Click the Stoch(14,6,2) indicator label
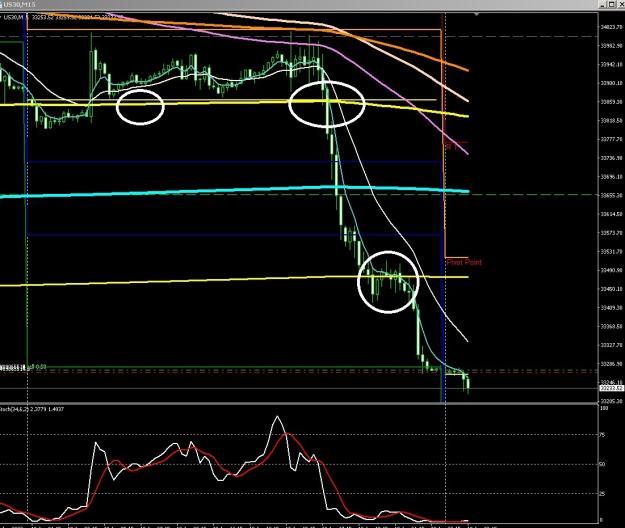Screen dimensions: 625x528 tap(32, 409)
